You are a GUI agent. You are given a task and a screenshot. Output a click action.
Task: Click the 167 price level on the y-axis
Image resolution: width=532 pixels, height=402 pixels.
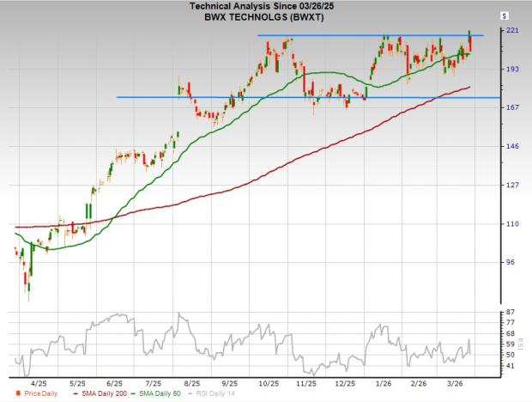tap(511, 107)
